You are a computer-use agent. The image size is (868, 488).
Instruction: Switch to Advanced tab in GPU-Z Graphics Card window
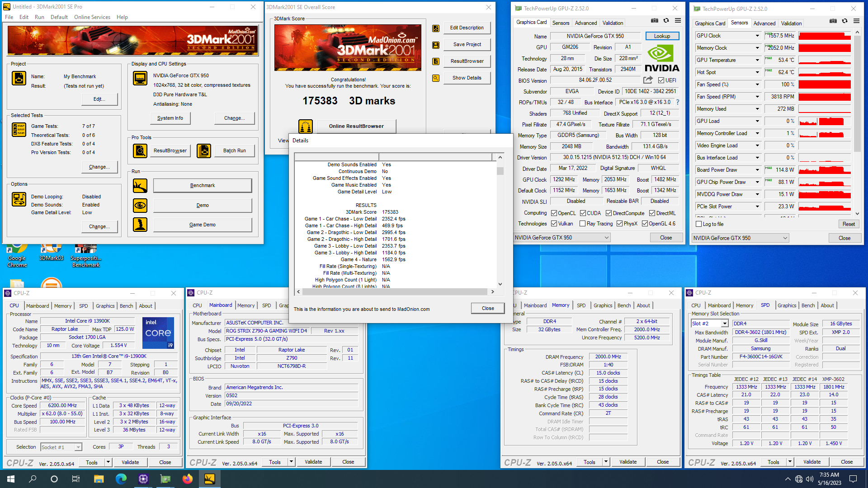[x=586, y=23]
